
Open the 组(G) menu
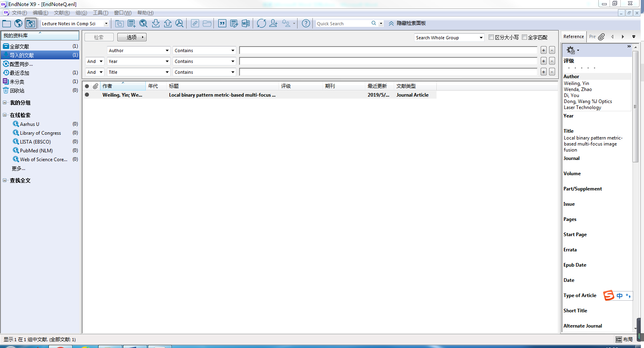(x=81, y=13)
